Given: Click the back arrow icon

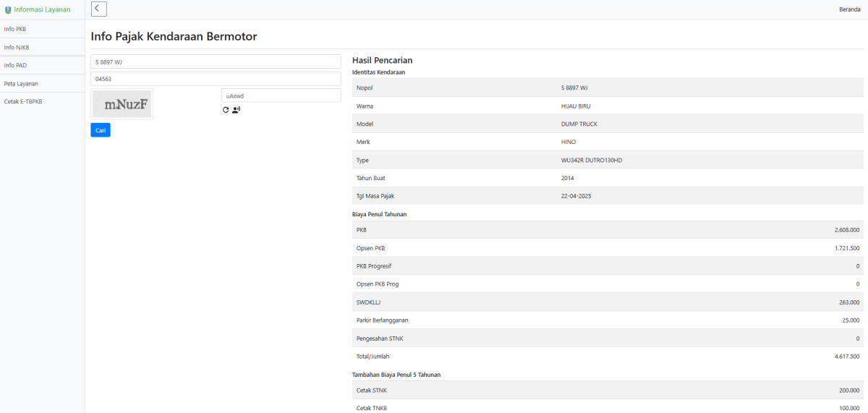Looking at the screenshot, I should pyautogui.click(x=99, y=9).
